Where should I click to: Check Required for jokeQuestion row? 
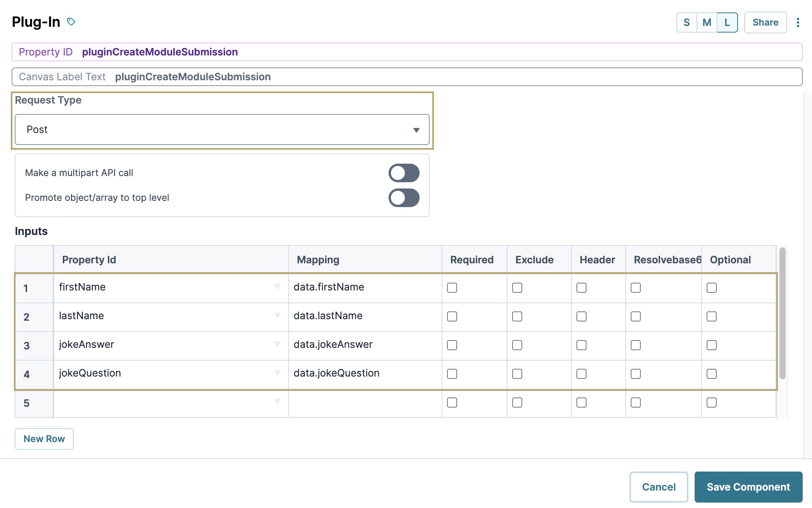click(x=452, y=374)
